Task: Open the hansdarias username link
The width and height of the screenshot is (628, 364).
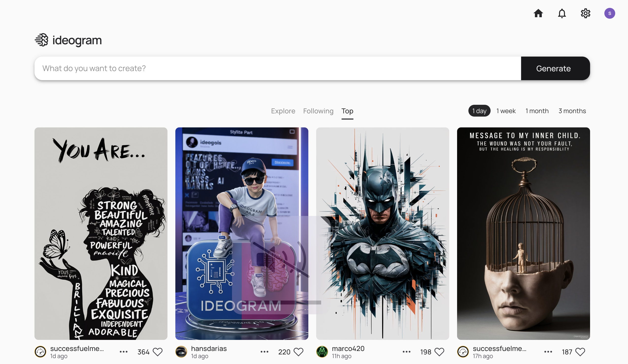Action: [209, 349]
